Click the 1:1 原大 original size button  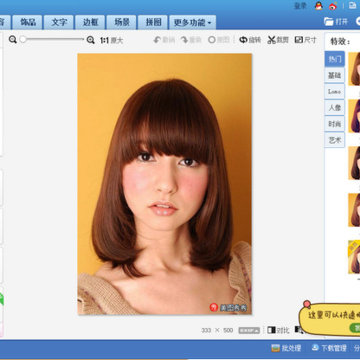tap(111, 40)
